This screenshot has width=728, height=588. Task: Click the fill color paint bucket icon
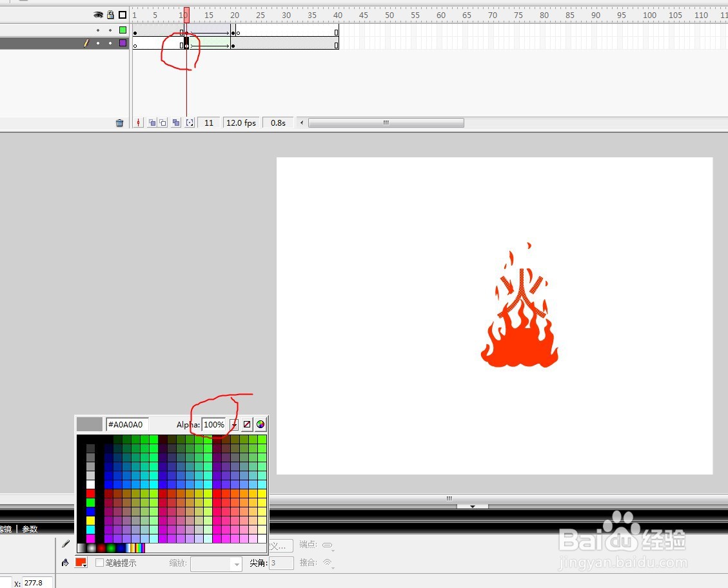(x=65, y=562)
